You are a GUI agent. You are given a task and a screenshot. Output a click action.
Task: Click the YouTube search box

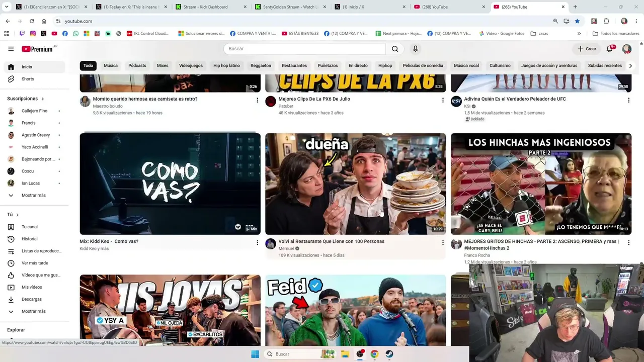(x=304, y=49)
